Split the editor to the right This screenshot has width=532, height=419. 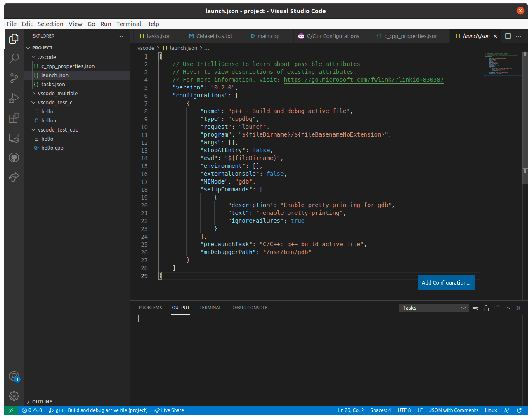(508, 36)
